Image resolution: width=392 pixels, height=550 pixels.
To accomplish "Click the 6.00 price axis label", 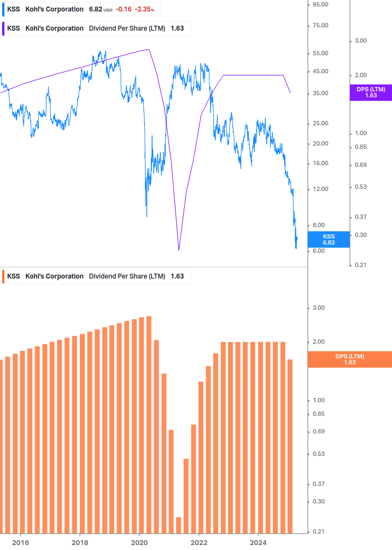I will tap(318, 251).
